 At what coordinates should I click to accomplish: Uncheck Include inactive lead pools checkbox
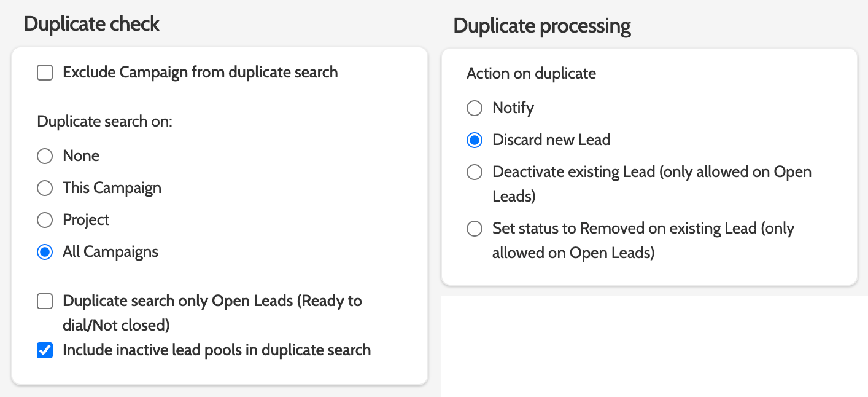(45, 350)
